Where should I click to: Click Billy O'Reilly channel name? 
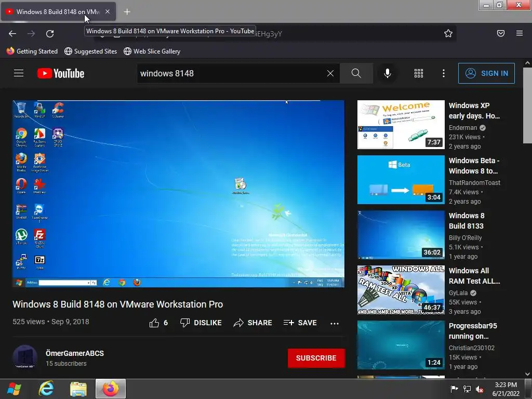(x=465, y=238)
